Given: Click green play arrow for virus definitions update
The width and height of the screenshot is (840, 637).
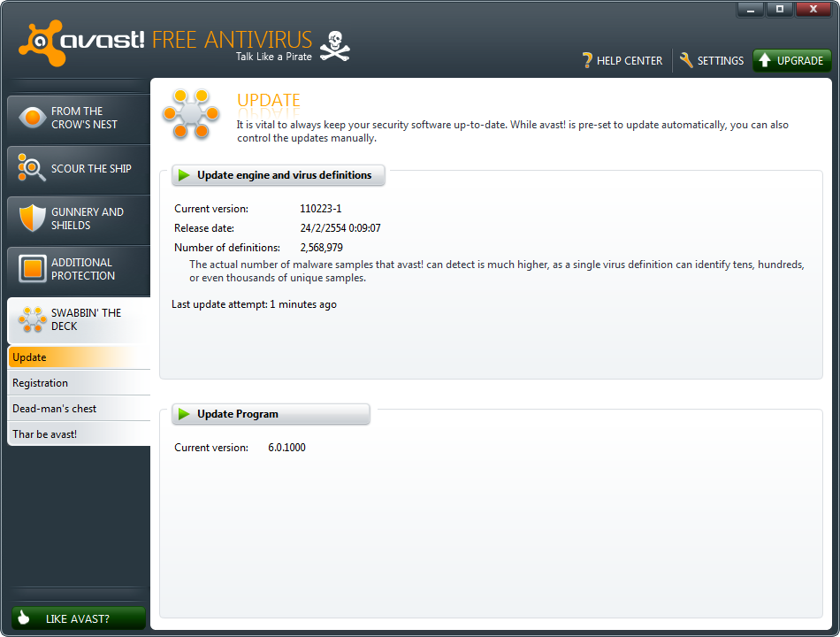Looking at the screenshot, I should pos(184,175).
